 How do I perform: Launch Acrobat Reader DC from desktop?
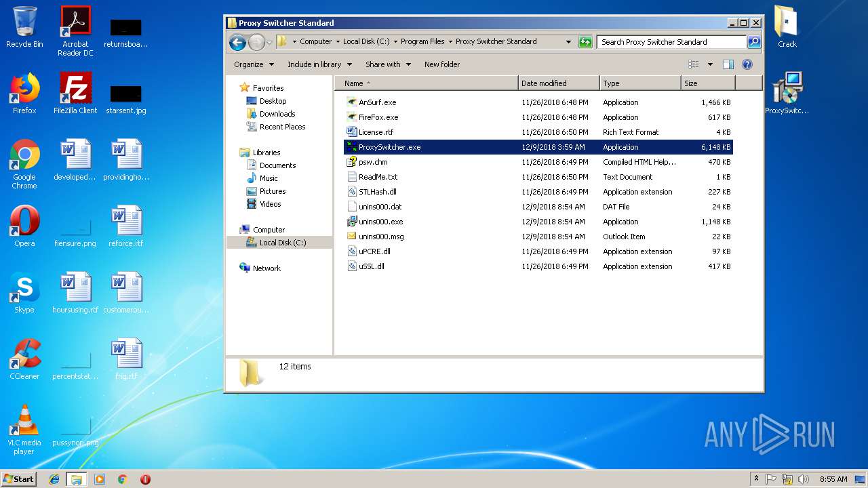click(75, 30)
